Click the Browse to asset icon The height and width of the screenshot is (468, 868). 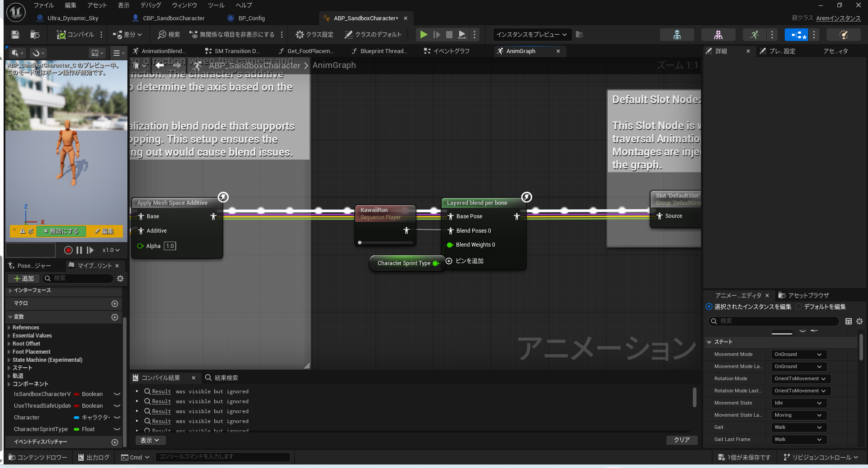click(x=35, y=35)
